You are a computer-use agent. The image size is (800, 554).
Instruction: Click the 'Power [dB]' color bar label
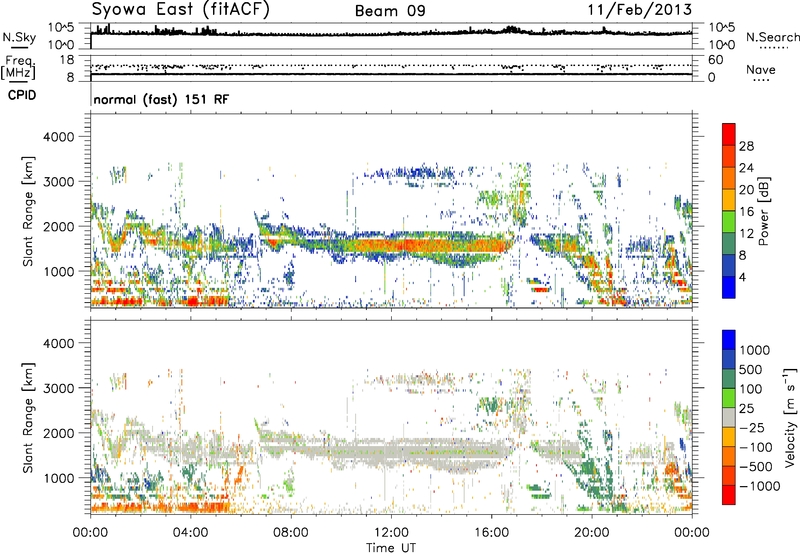(x=763, y=211)
